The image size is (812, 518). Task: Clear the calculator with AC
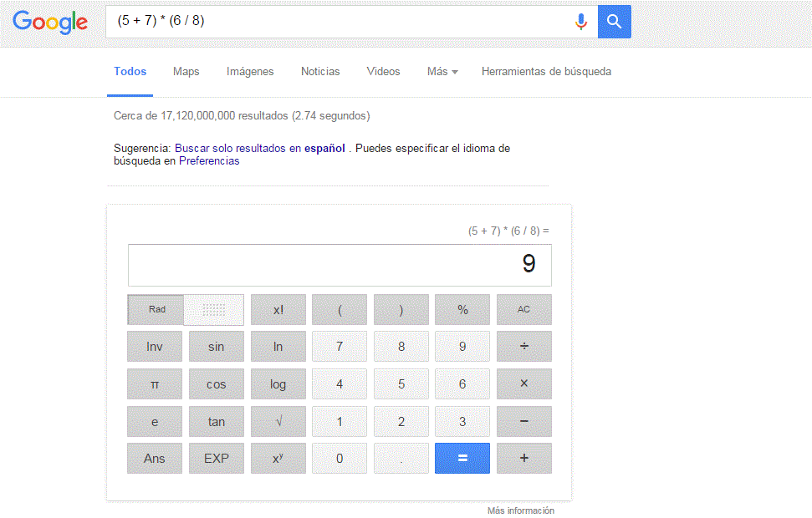524,309
